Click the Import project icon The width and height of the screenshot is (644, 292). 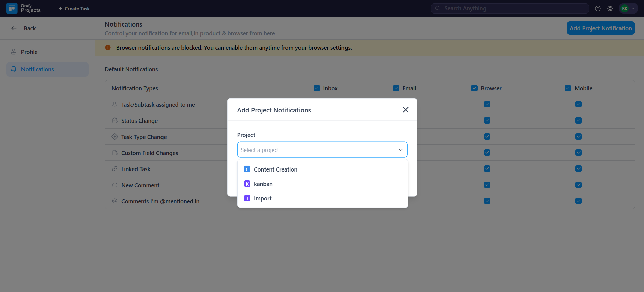[x=247, y=198]
